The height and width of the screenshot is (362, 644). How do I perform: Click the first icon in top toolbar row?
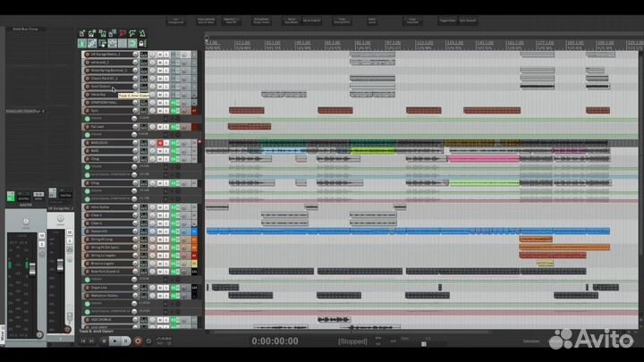pyautogui.click(x=82, y=33)
